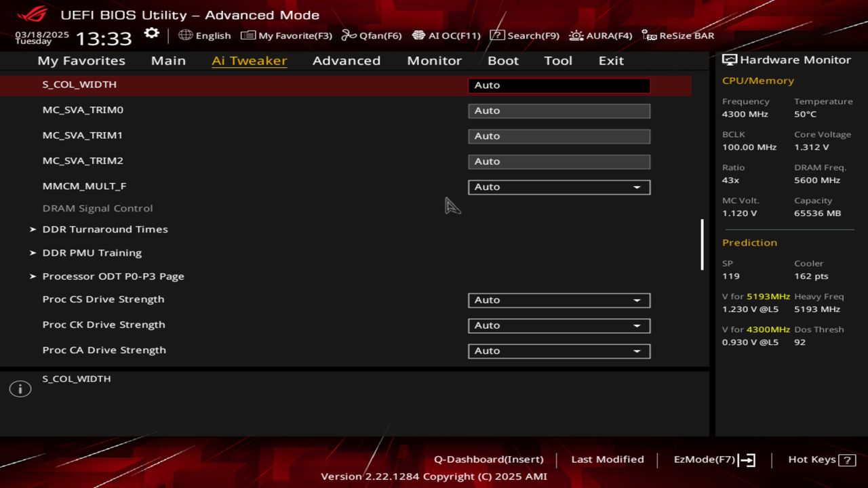Click the info icon in help panel
The image size is (868, 488).
[20, 389]
